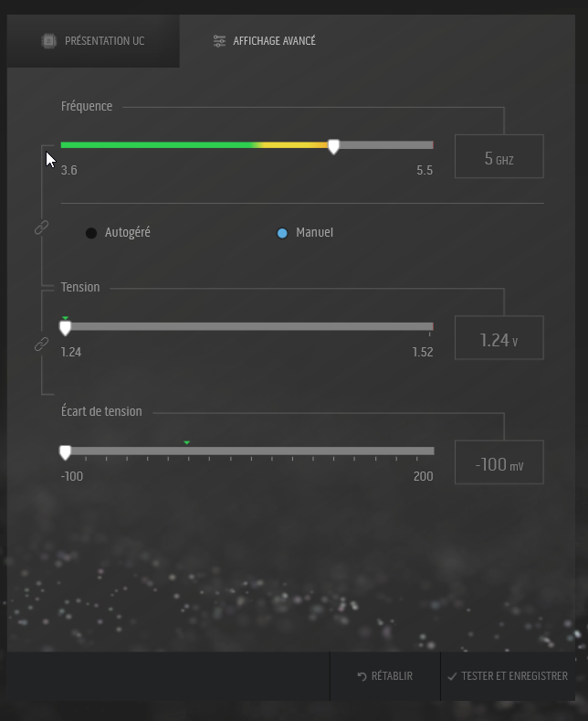Switch to the Présentation UC tab
The width and height of the screenshot is (588, 721).
(x=93, y=41)
